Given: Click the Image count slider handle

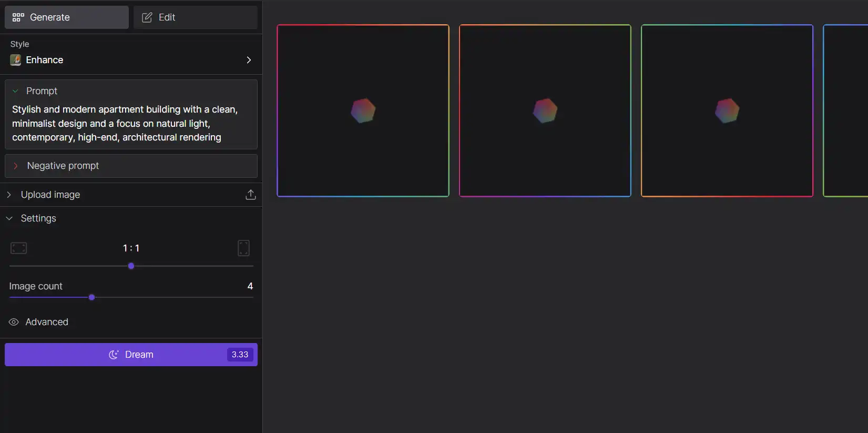Looking at the screenshot, I should [x=92, y=297].
